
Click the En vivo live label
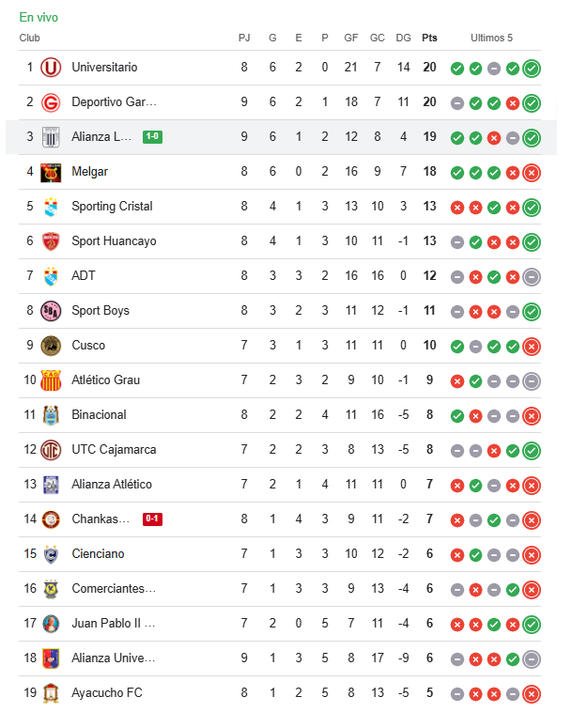click(39, 18)
